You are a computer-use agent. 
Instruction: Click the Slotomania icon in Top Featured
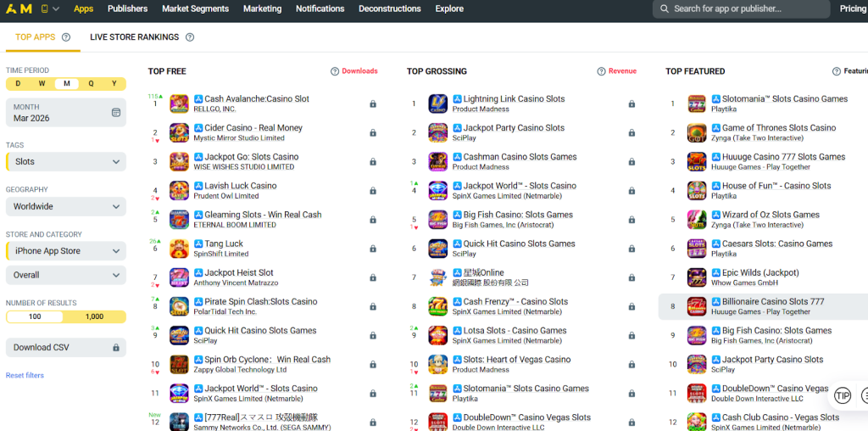(696, 104)
